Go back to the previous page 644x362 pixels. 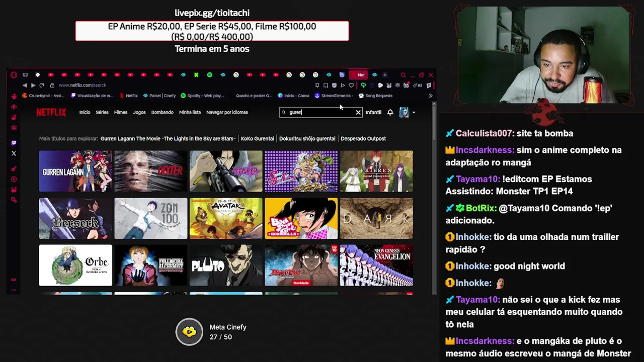click(25, 85)
